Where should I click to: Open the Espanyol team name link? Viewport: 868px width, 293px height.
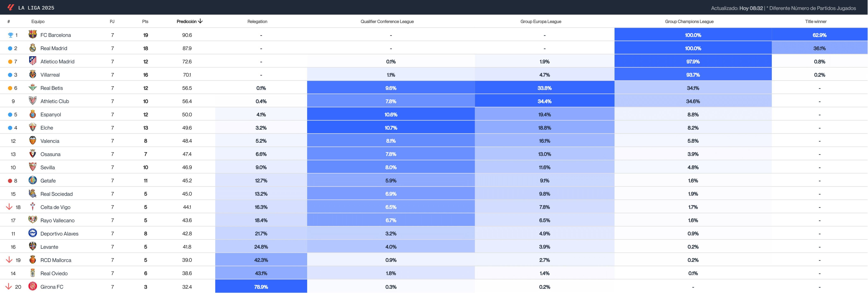pyautogui.click(x=51, y=114)
